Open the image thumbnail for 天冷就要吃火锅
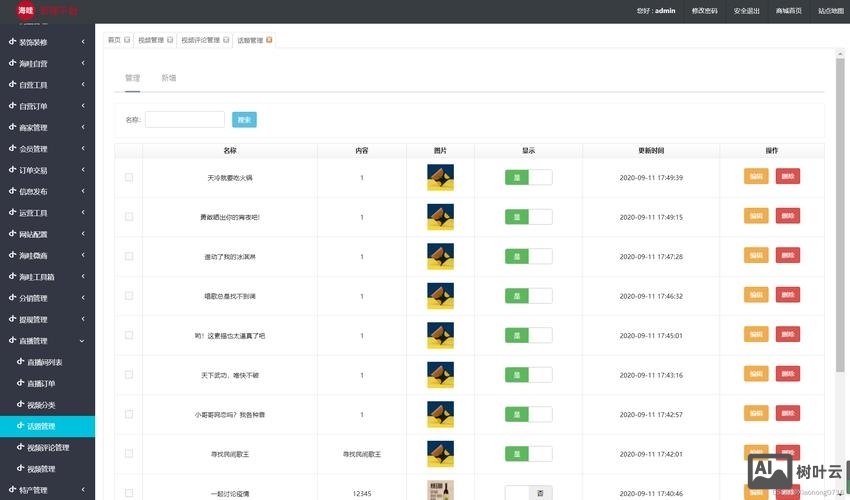 (440, 177)
